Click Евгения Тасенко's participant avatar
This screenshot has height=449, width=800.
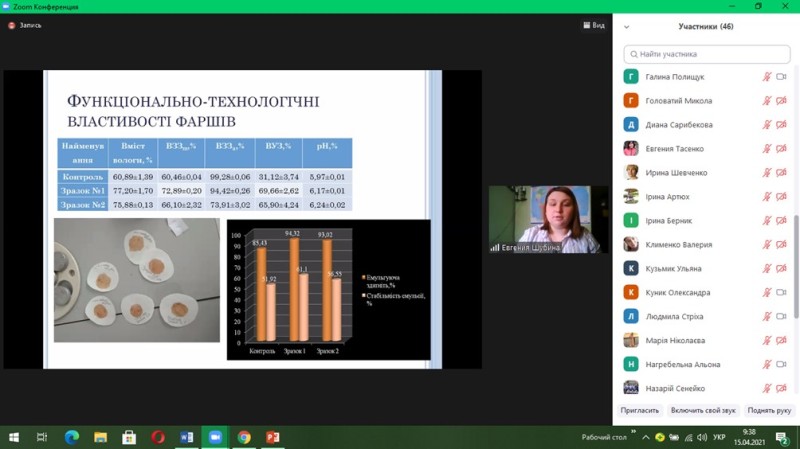coord(631,149)
